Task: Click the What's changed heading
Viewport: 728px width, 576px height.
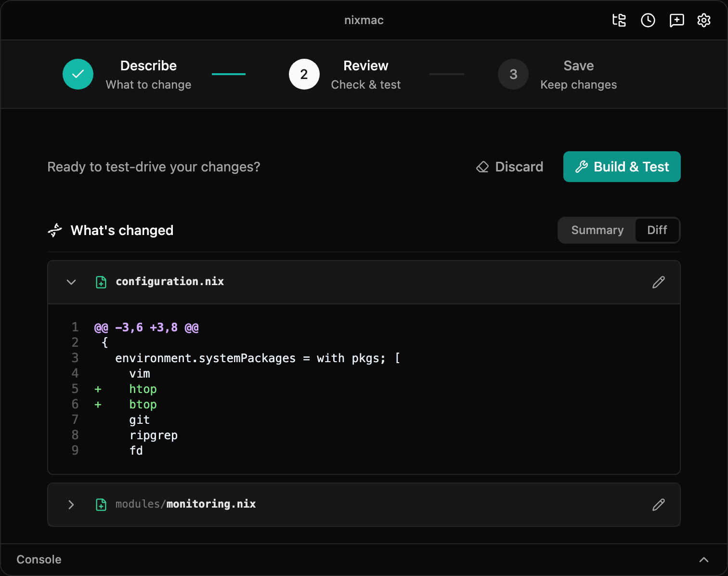Action: pyautogui.click(x=122, y=230)
